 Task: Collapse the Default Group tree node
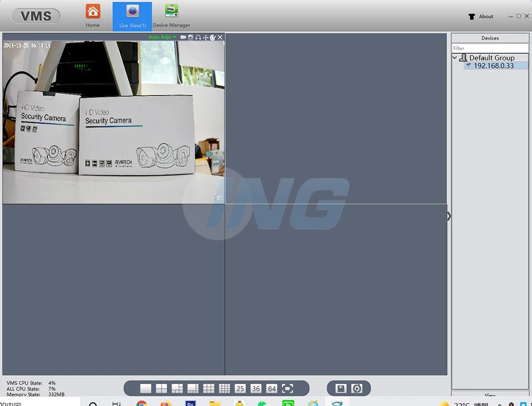(455, 57)
